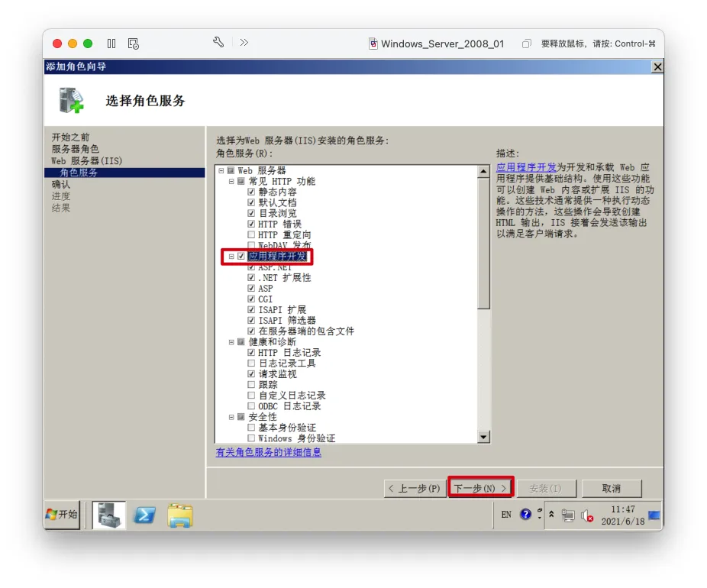Open the tray help question icon
The height and width of the screenshot is (588, 707).
(x=526, y=515)
